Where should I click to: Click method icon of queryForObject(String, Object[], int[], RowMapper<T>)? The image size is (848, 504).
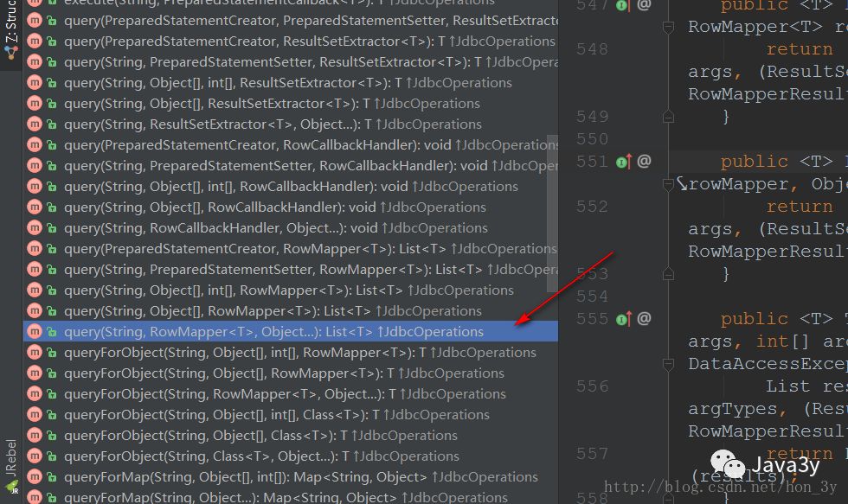point(35,353)
